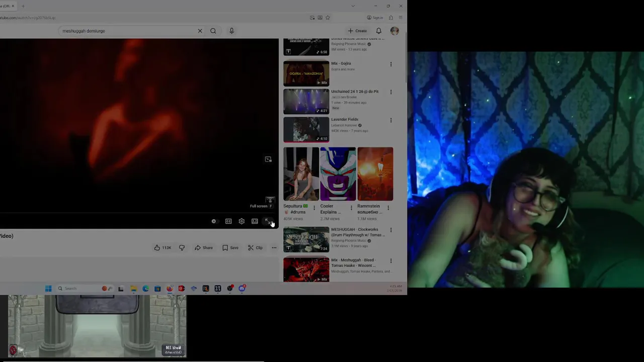Click the miniplayer icon on video
644x362 pixels.
(x=268, y=159)
